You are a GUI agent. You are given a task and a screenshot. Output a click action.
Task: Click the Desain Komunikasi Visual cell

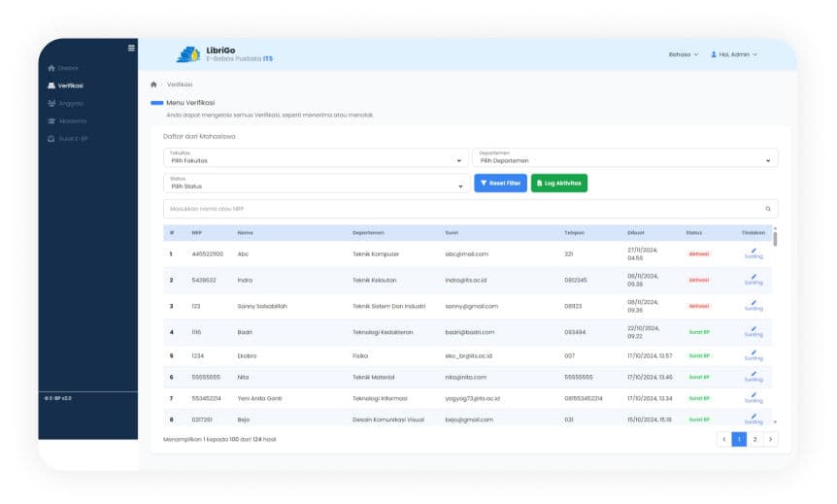[x=388, y=420]
